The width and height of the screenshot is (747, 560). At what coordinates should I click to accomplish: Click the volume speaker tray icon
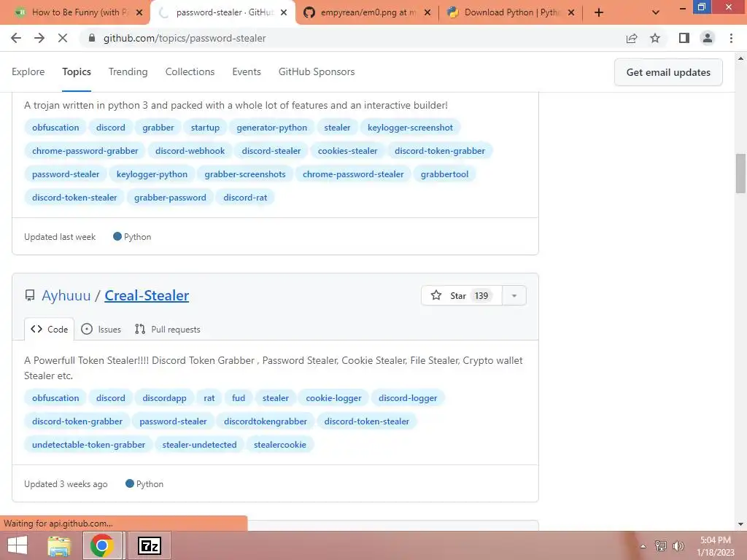678,545
